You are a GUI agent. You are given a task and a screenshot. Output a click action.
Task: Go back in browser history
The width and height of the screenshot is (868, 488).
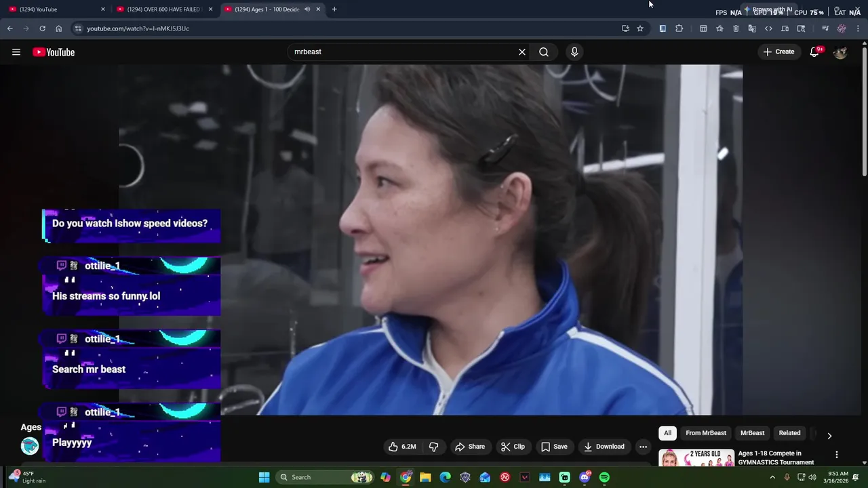9,28
